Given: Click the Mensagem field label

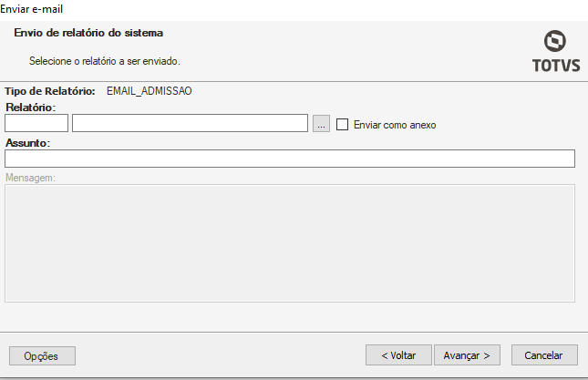Looking at the screenshot, I should 31,177.
